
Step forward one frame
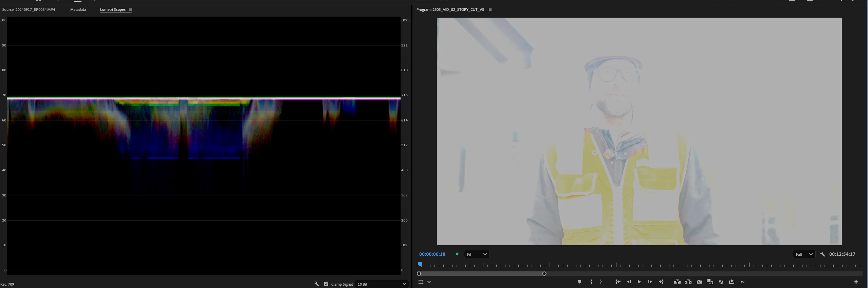click(650, 282)
